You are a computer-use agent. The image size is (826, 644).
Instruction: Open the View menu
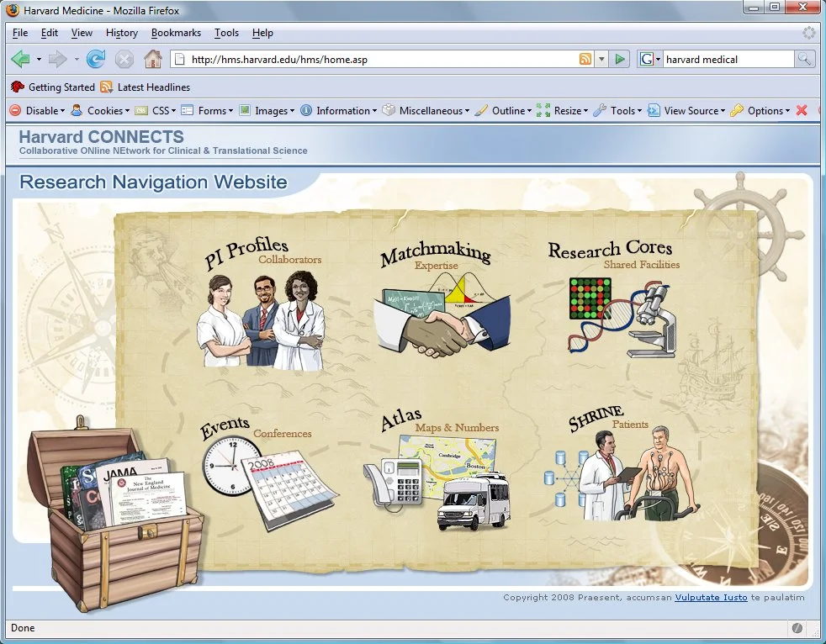82,33
